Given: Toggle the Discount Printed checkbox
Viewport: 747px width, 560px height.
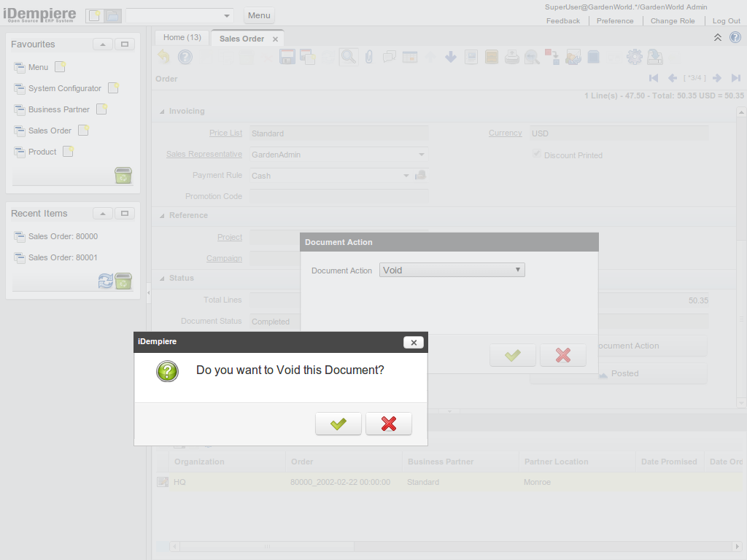Looking at the screenshot, I should [538, 155].
